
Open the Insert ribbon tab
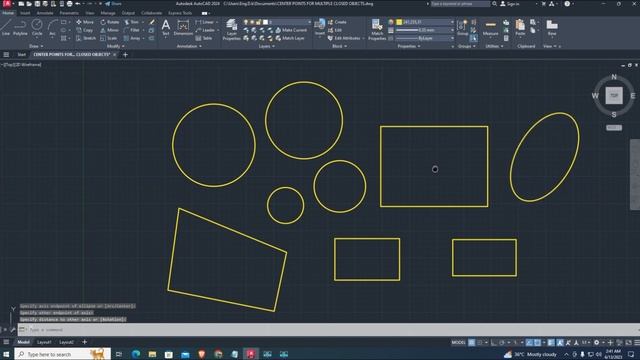click(25, 13)
